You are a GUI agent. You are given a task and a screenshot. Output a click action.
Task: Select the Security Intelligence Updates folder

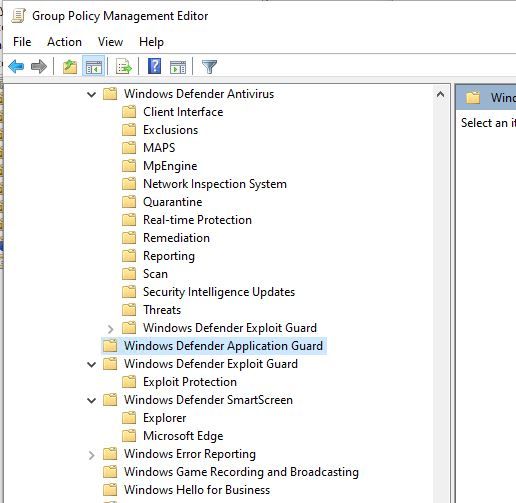coord(219,292)
